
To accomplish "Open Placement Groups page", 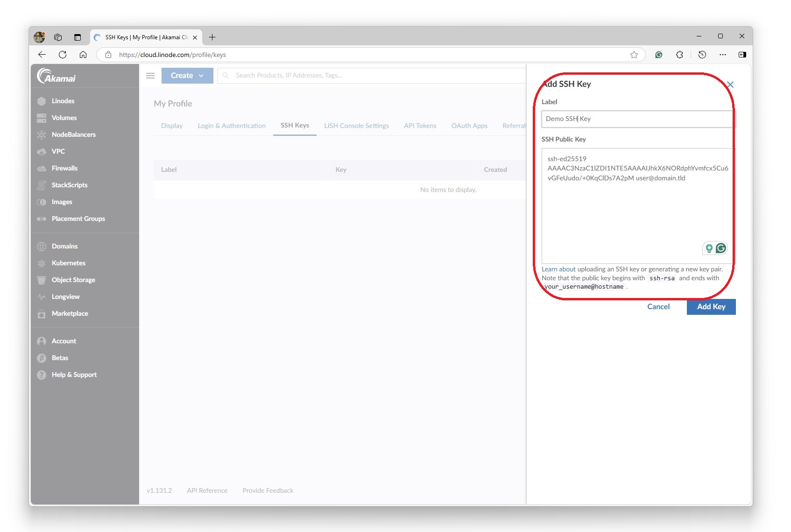I will click(78, 219).
